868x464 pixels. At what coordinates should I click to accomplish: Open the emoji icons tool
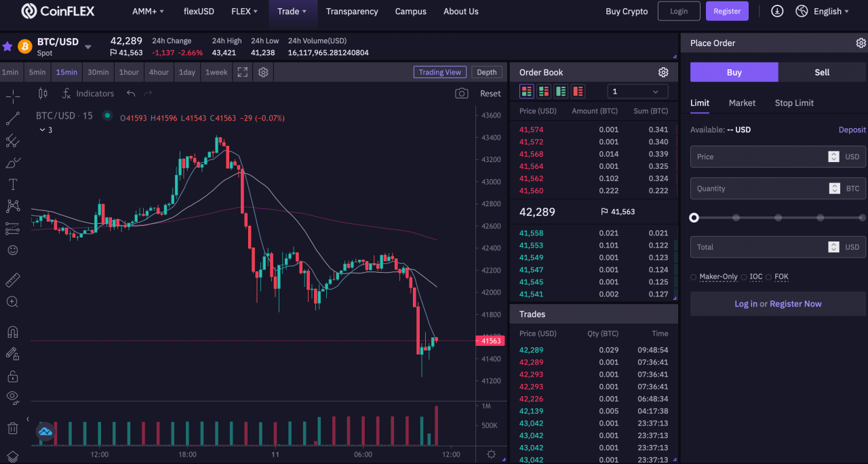coord(12,250)
